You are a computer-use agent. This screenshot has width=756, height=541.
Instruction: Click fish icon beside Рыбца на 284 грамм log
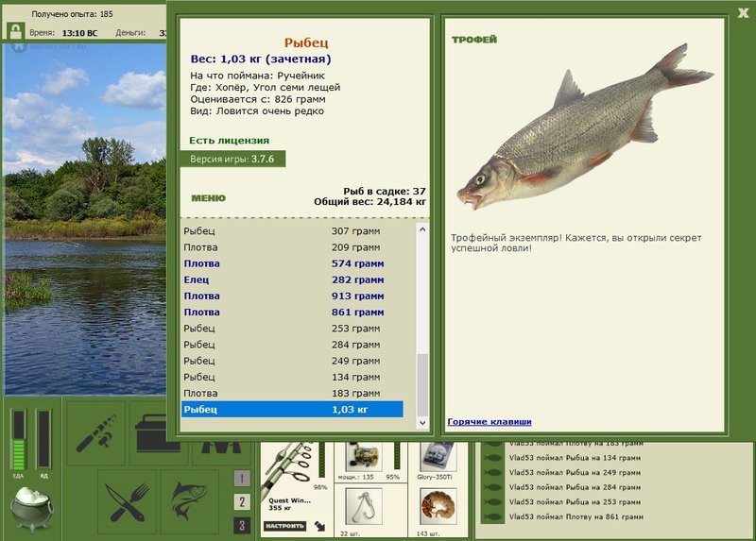click(493, 487)
